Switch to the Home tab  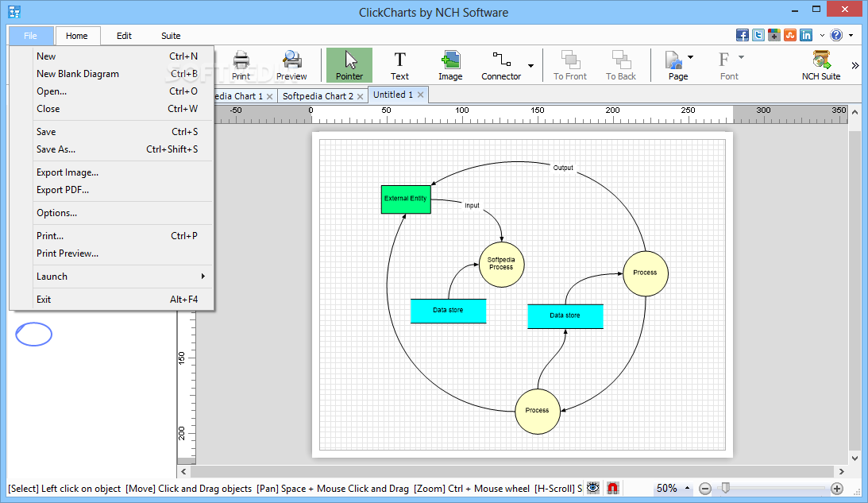[x=77, y=36]
